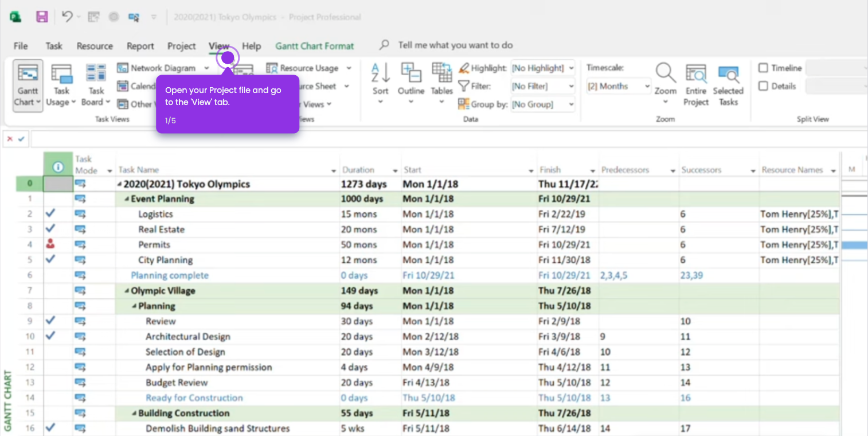Image resolution: width=868 pixels, height=436 pixels.
Task: Click the indicators column info icon header
Action: [x=58, y=167]
